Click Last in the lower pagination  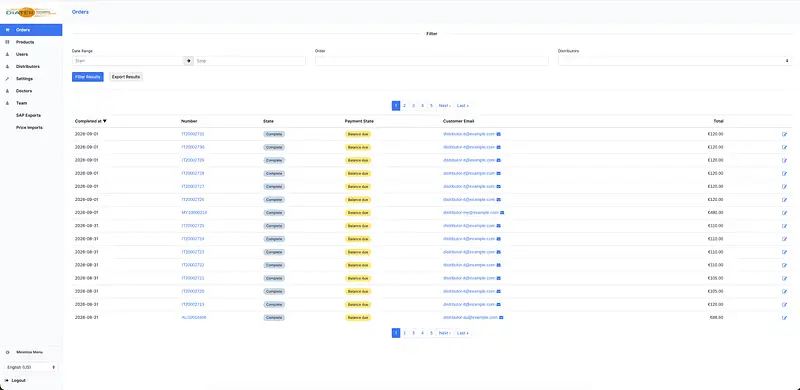pyautogui.click(x=463, y=333)
